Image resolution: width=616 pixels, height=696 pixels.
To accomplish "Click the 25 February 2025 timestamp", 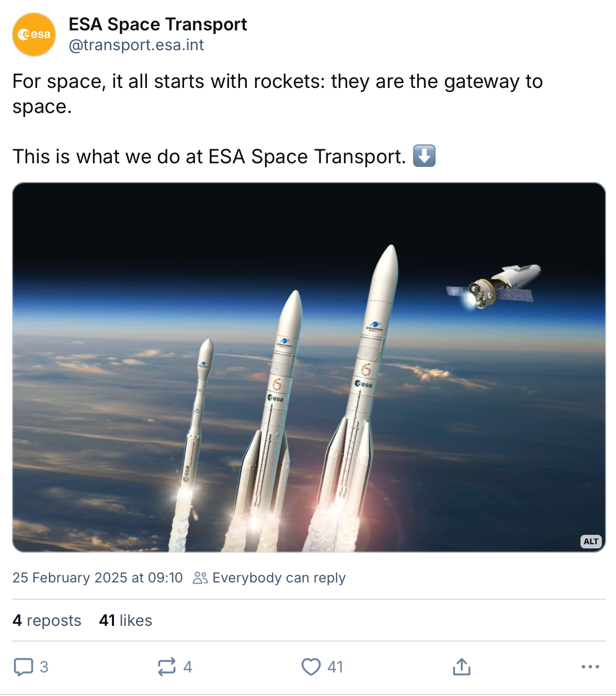I will [98, 578].
